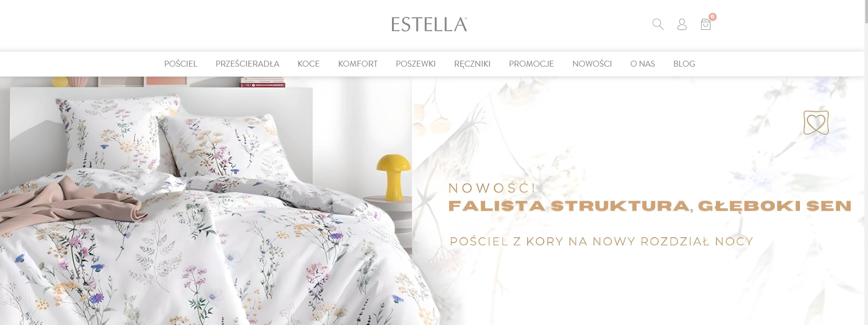The height and width of the screenshot is (325, 868).
Task: Select the KOCE menu item
Action: pos(308,64)
